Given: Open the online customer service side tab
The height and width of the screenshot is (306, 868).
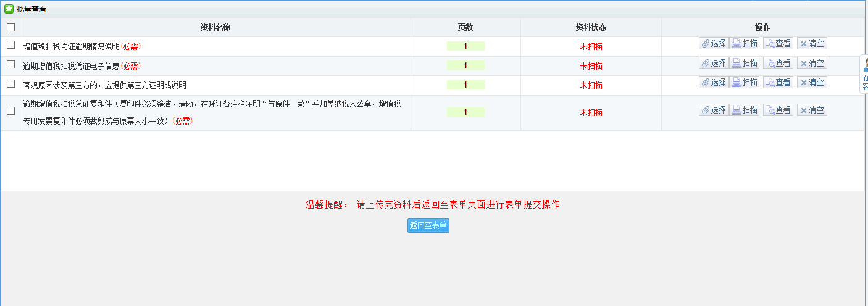Looking at the screenshot, I should coord(864,74).
